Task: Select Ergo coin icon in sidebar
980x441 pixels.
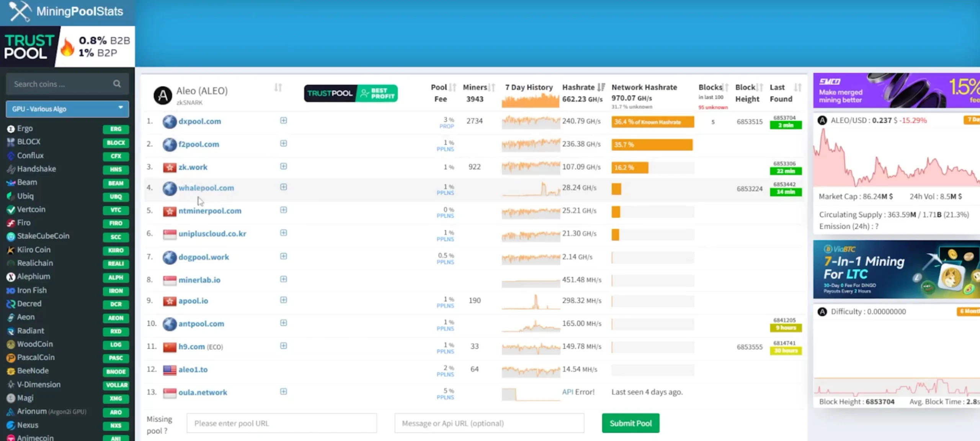Action: [11, 129]
